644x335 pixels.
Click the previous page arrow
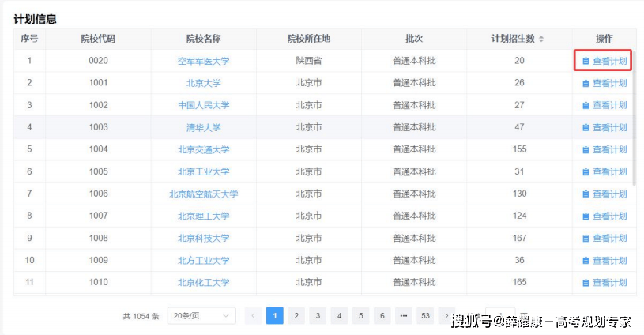tap(253, 316)
